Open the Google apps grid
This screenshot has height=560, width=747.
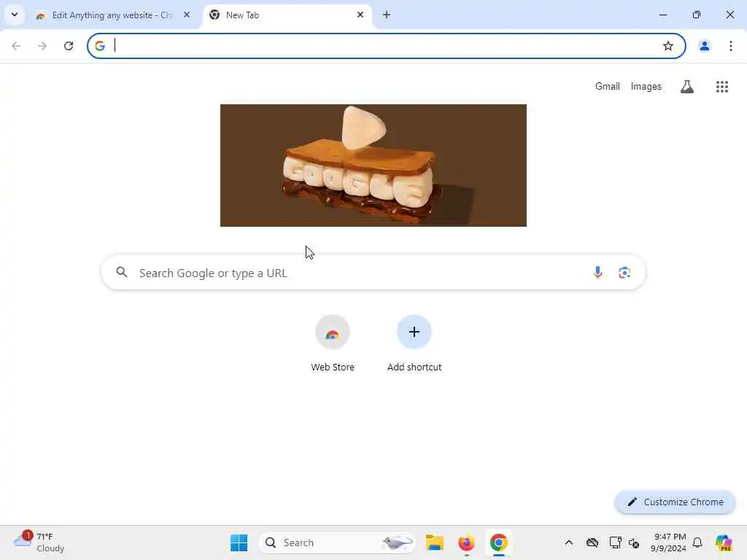tap(721, 87)
